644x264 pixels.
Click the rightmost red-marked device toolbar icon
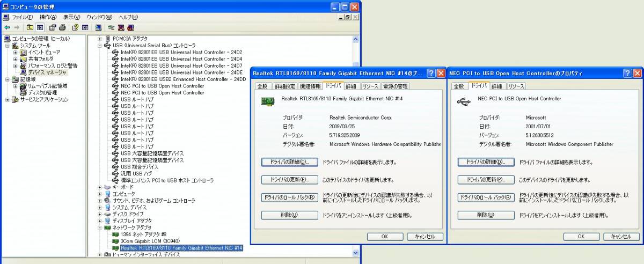[131, 27]
